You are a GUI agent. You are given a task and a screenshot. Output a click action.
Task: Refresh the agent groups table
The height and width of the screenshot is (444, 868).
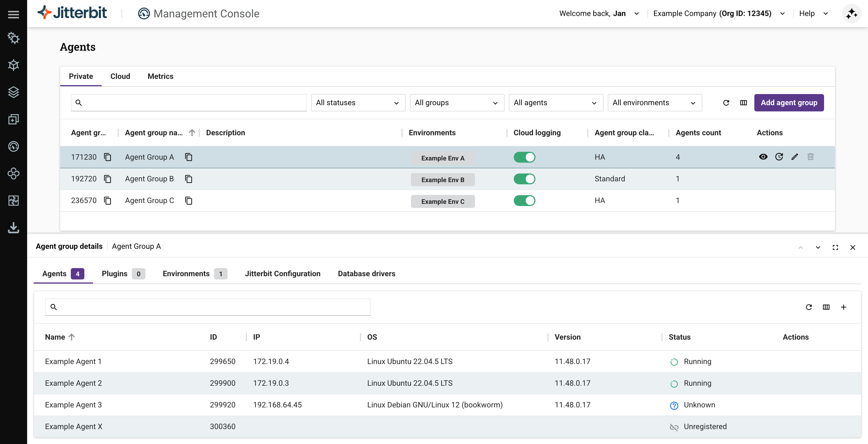coord(726,103)
